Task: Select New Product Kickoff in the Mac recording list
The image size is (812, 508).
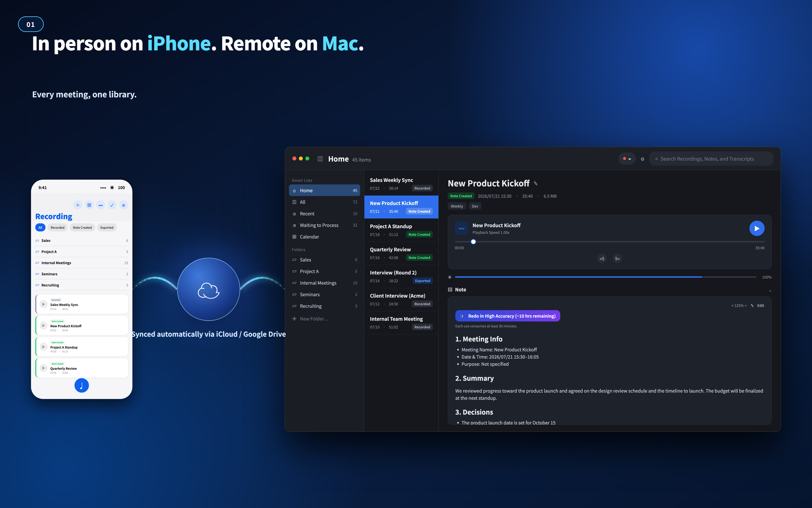Action: point(401,207)
